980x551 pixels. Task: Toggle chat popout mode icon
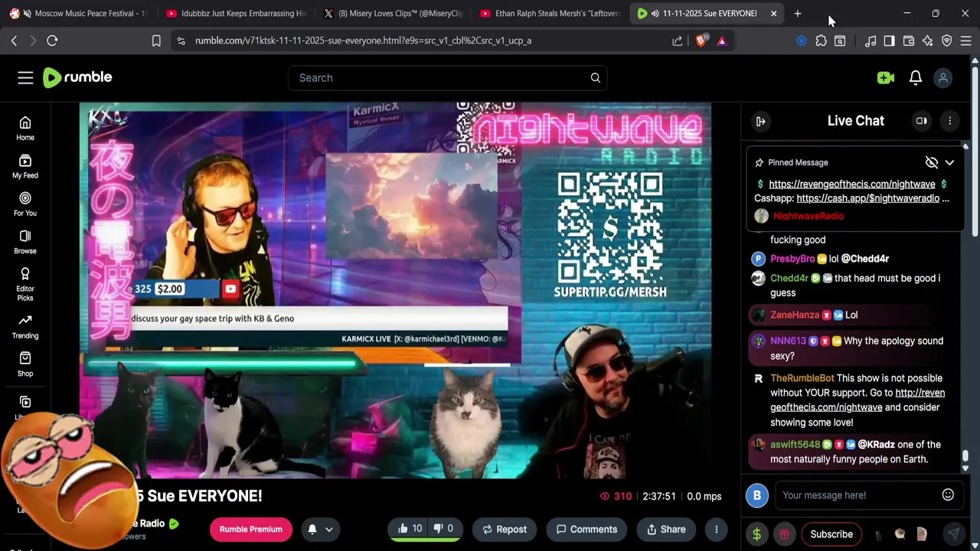click(x=921, y=121)
